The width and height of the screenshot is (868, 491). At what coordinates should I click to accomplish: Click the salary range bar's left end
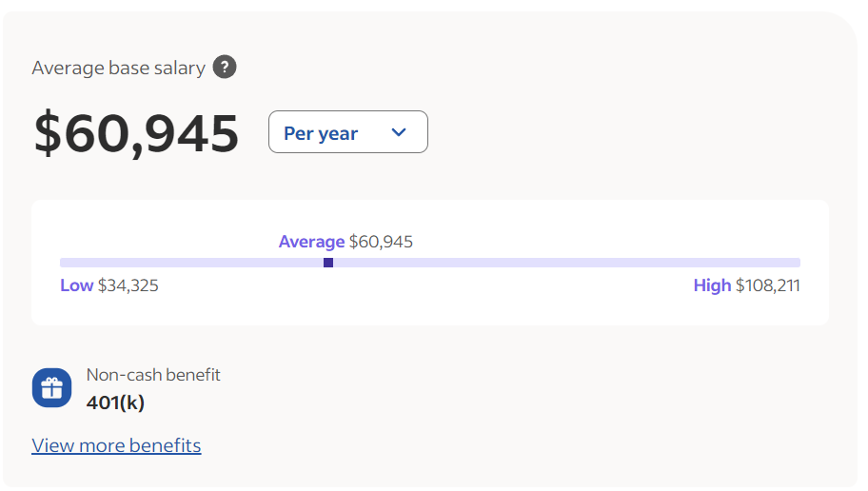(64, 263)
